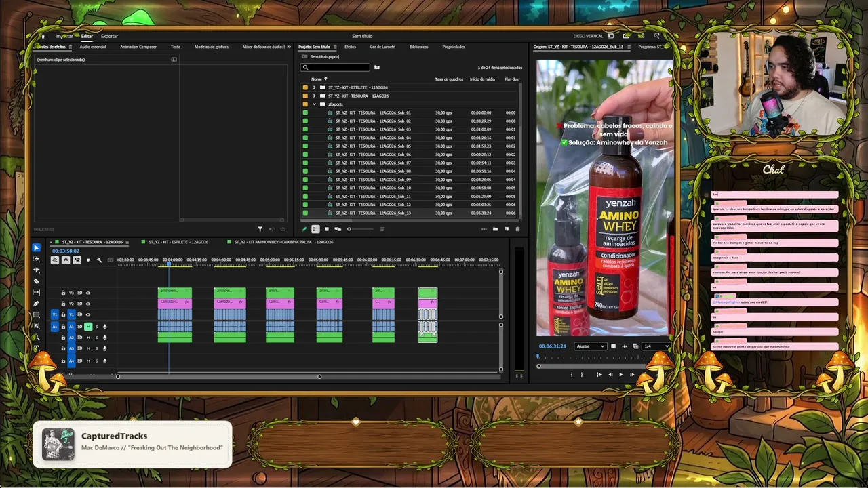Adjust the project panel thumbnail zoom slider
Image resolution: width=868 pixels, height=488 pixels.
(359, 229)
